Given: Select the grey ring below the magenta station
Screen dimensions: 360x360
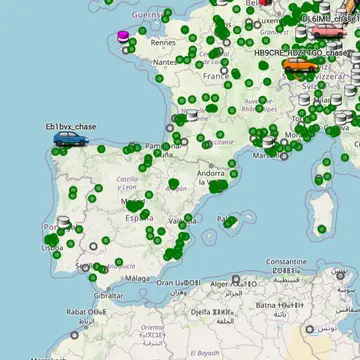Looking at the screenshot, I should [126, 50].
